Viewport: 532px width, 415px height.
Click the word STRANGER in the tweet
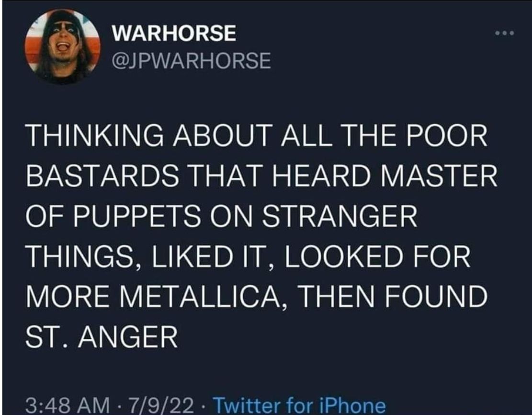(x=340, y=216)
